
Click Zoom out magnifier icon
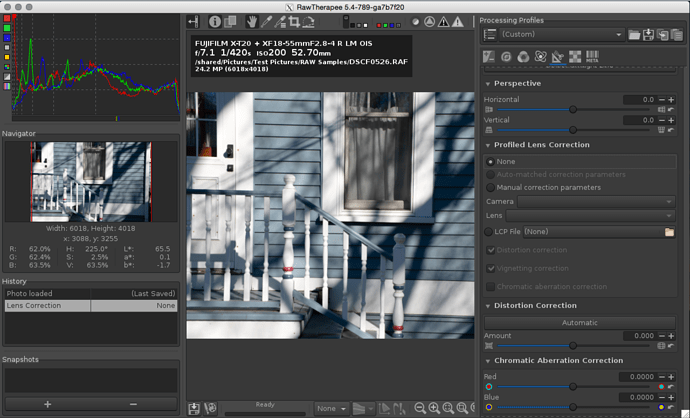click(x=420, y=408)
